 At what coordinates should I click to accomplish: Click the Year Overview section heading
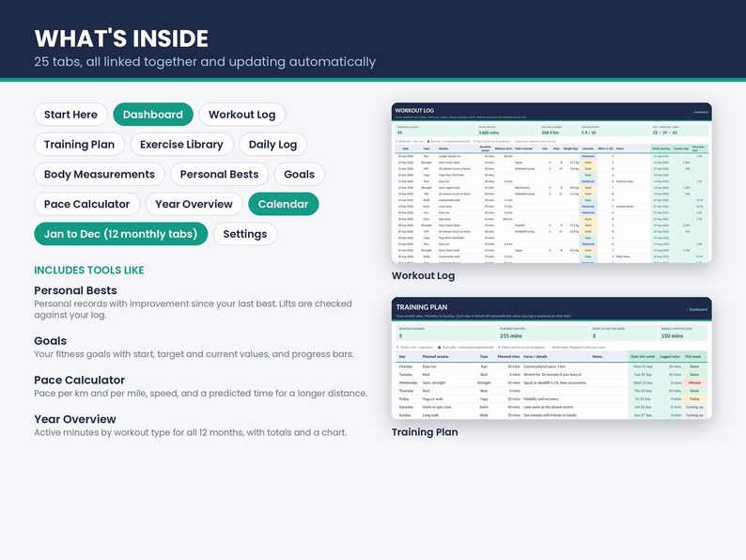click(75, 419)
